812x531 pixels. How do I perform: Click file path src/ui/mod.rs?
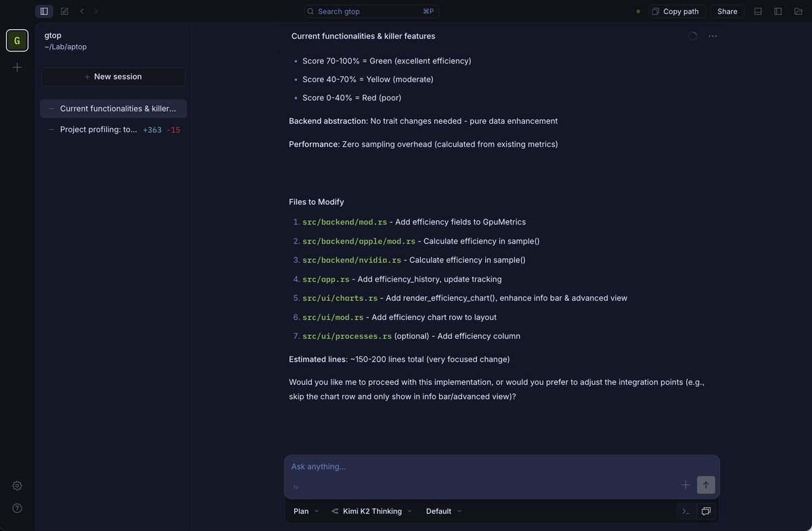(x=333, y=317)
